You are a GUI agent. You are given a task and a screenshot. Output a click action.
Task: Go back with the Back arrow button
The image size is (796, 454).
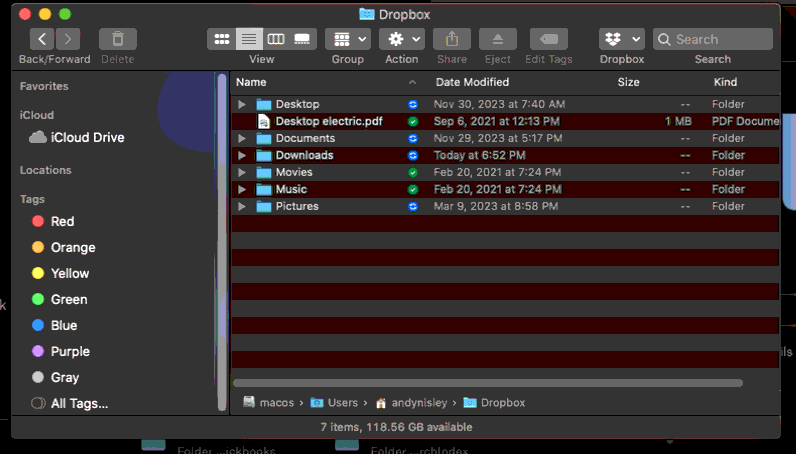[x=42, y=39]
